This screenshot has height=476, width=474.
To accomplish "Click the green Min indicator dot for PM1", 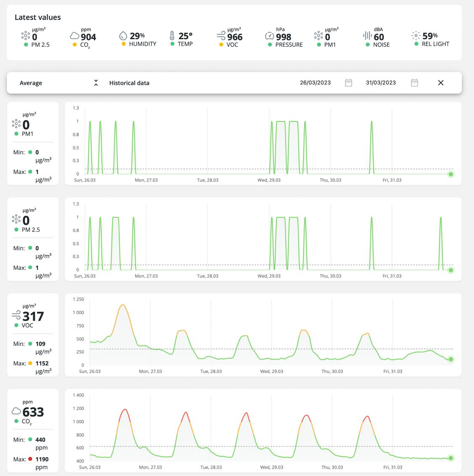I will click(30, 152).
